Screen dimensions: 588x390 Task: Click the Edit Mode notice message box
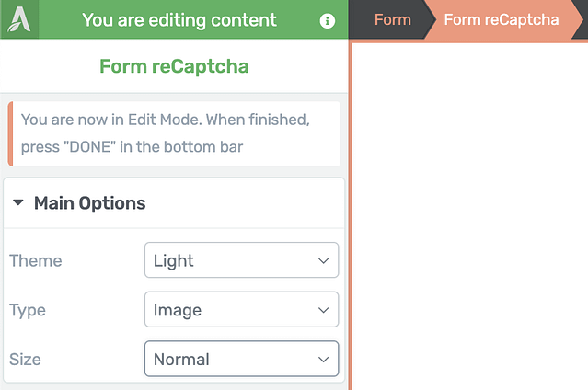coord(174,133)
